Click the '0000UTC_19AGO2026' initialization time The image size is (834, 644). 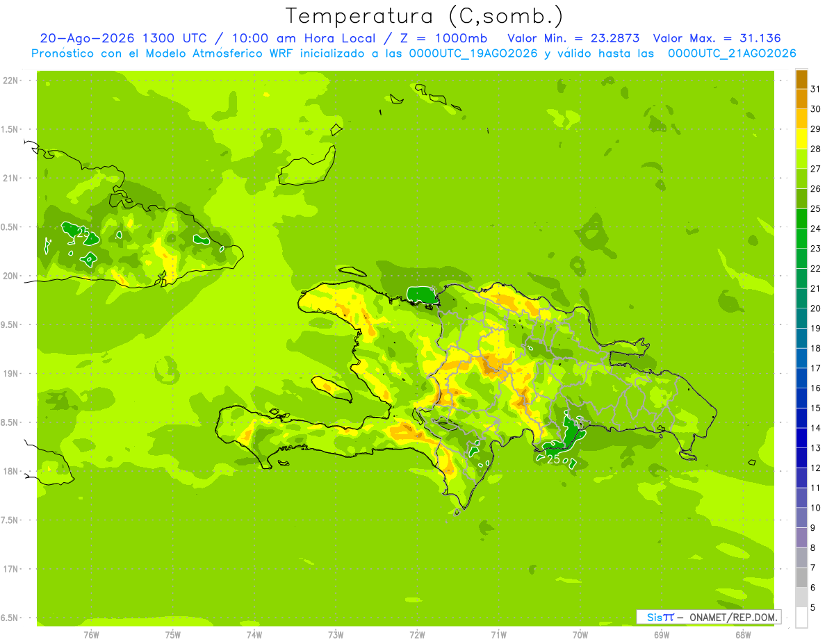[473, 53]
